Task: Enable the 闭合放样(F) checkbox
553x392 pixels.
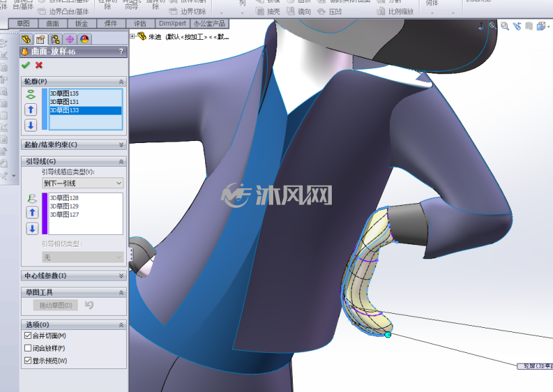Action: (x=28, y=348)
